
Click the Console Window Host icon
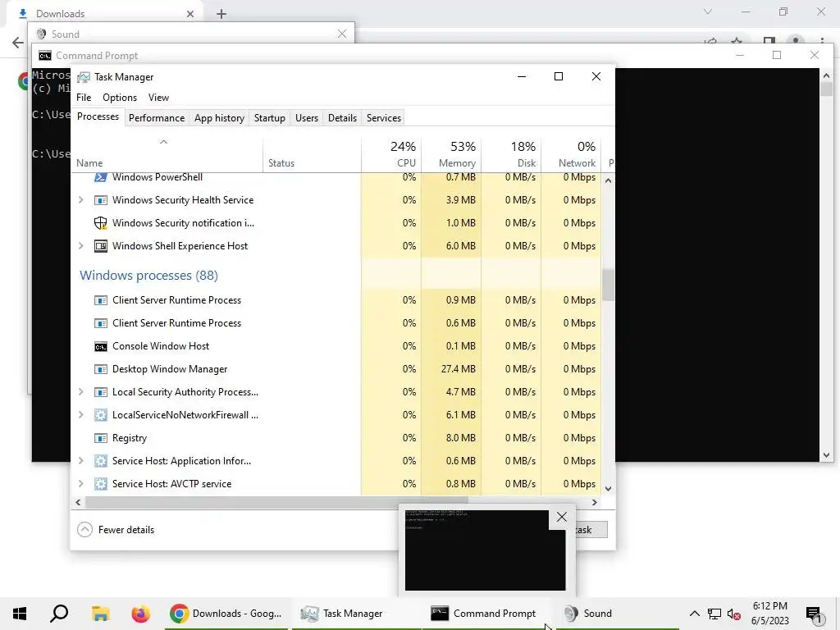100,347
